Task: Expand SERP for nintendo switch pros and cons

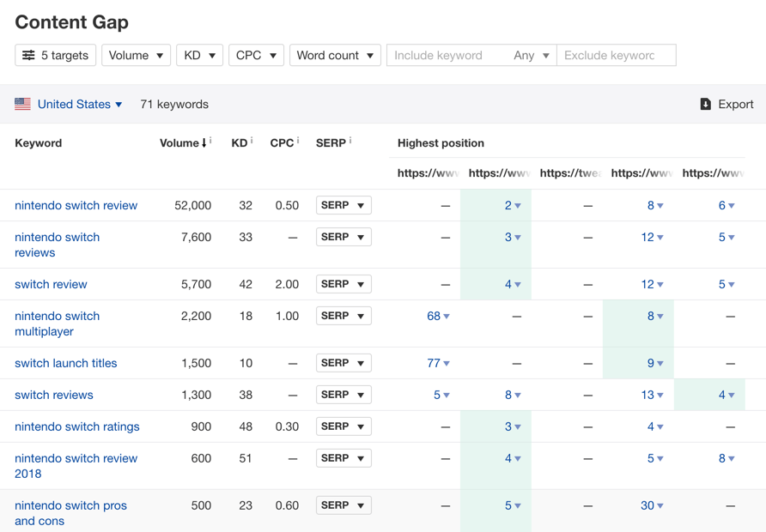Action: click(343, 505)
